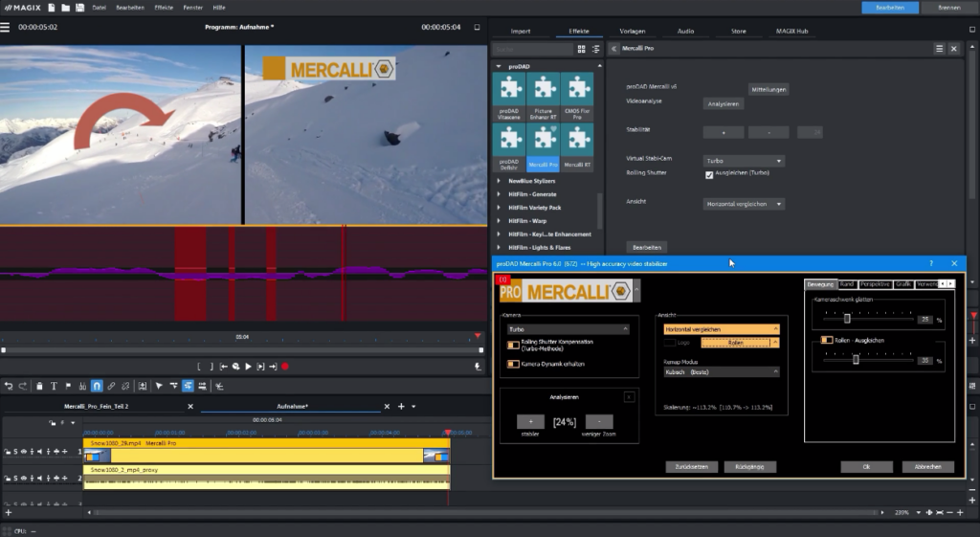Screen dimensions: 980x537
Task: Adjust the Rollen - Ausgleichen slider handle
Action: click(x=856, y=360)
